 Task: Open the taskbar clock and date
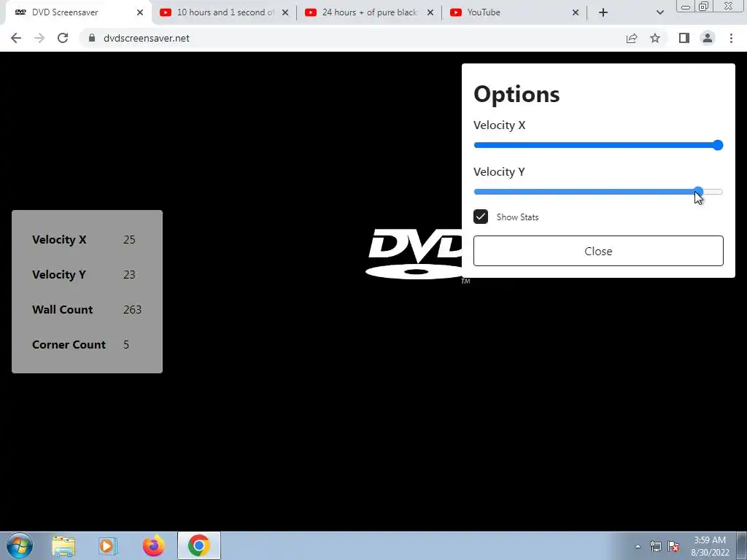coord(710,546)
